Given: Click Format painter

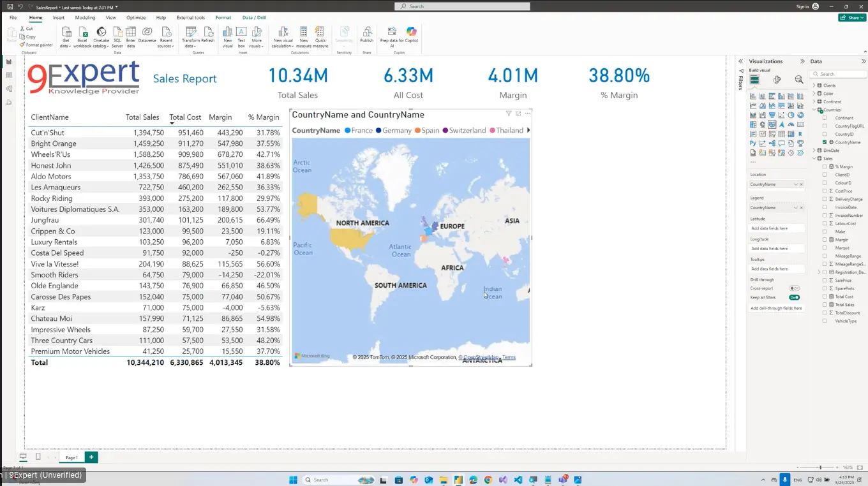Looking at the screenshot, I should tap(36, 45).
